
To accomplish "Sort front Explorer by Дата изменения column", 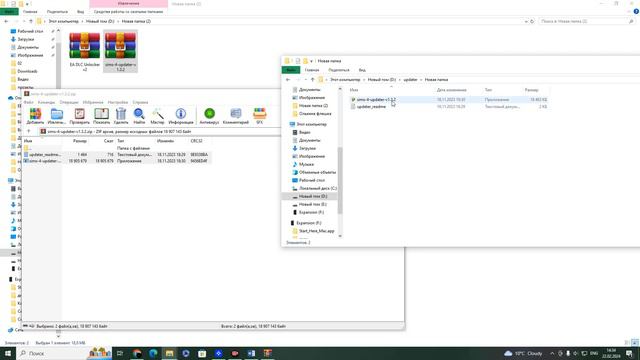I will pyautogui.click(x=451, y=90).
